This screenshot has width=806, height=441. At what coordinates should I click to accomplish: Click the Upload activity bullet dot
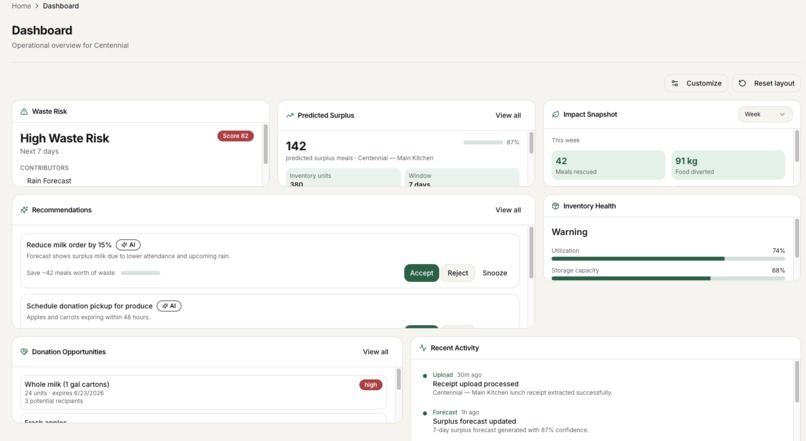tap(425, 376)
